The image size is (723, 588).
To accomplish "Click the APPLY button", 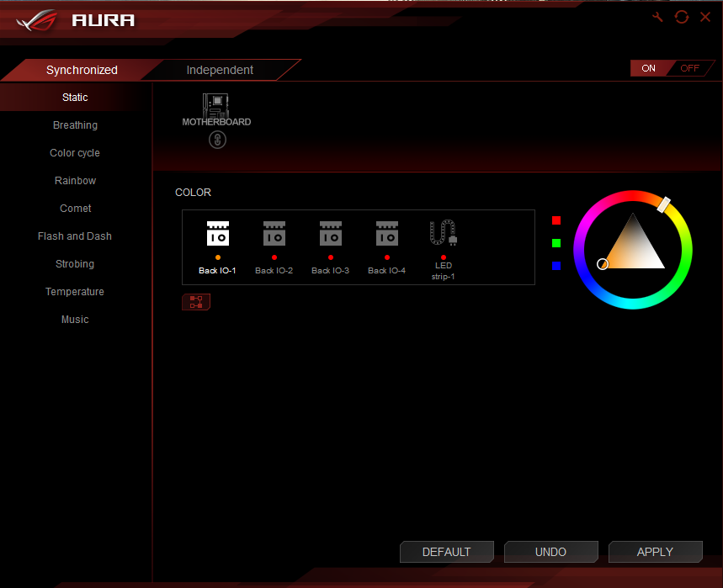I will (x=655, y=552).
